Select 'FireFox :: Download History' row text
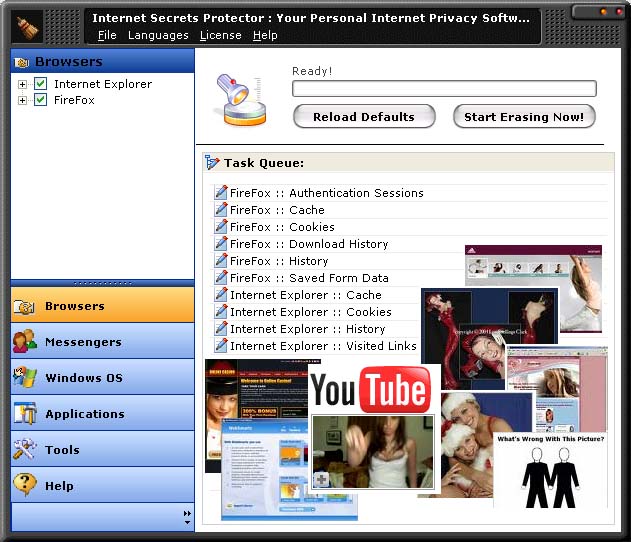 pos(309,244)
